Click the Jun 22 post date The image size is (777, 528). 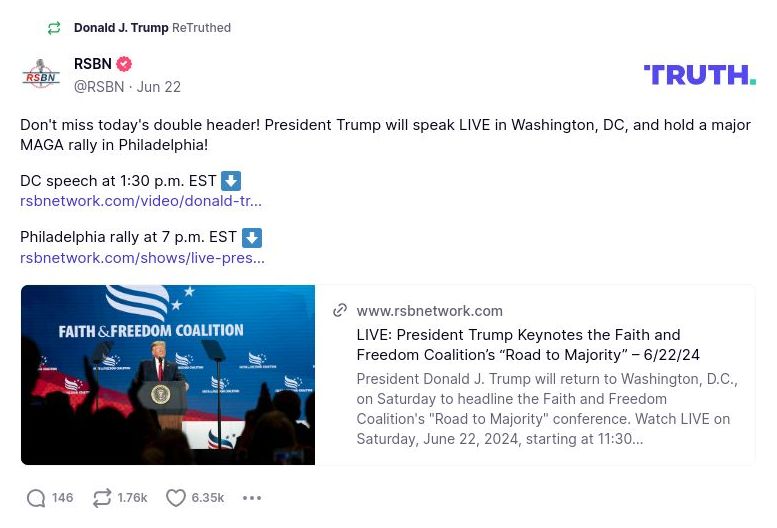click(x=159, y=87)
